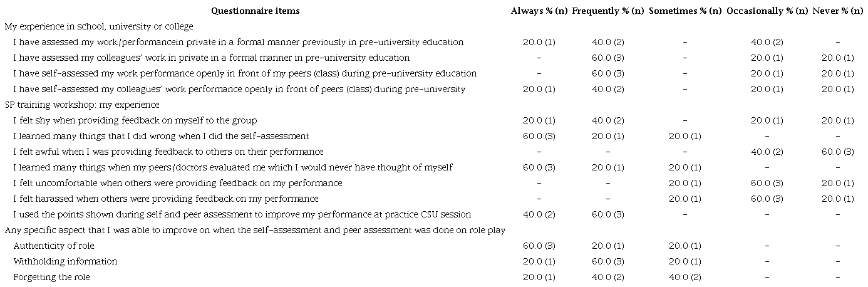Viewport: 868px width, 287px height.
Task: Click the "Frequently % (n)" column header
Action: tap(607, 11)
